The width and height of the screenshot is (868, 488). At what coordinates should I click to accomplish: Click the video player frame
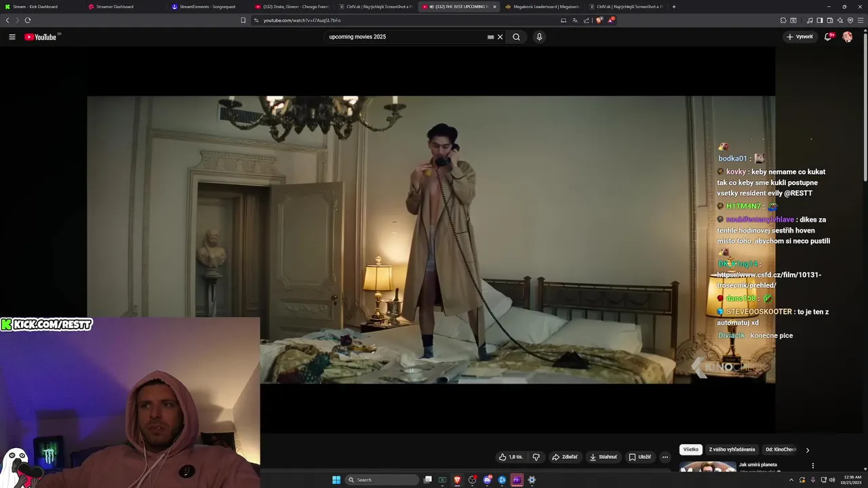point(431,239)
